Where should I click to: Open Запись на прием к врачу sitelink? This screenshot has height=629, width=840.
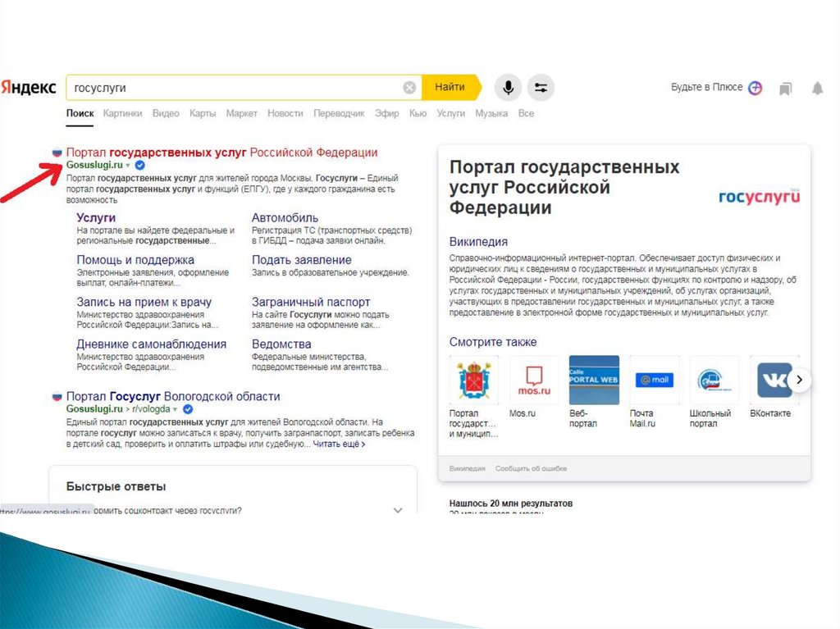pos(144,302)
